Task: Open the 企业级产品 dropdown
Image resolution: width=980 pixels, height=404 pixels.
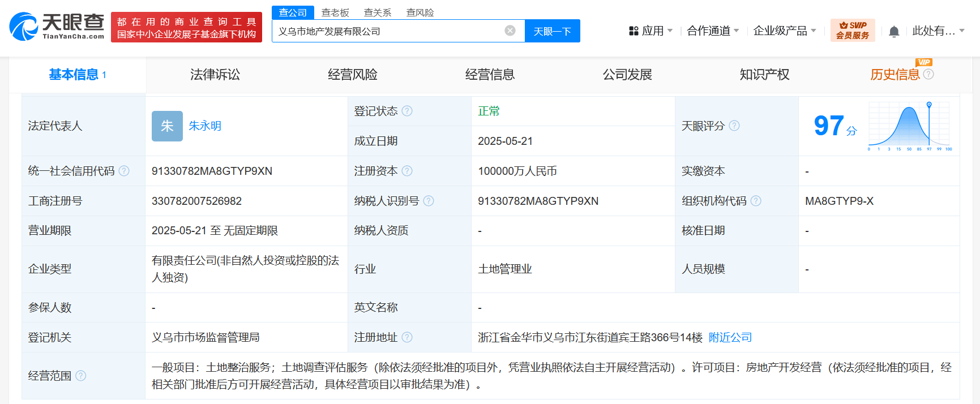Action: [785, 31]
